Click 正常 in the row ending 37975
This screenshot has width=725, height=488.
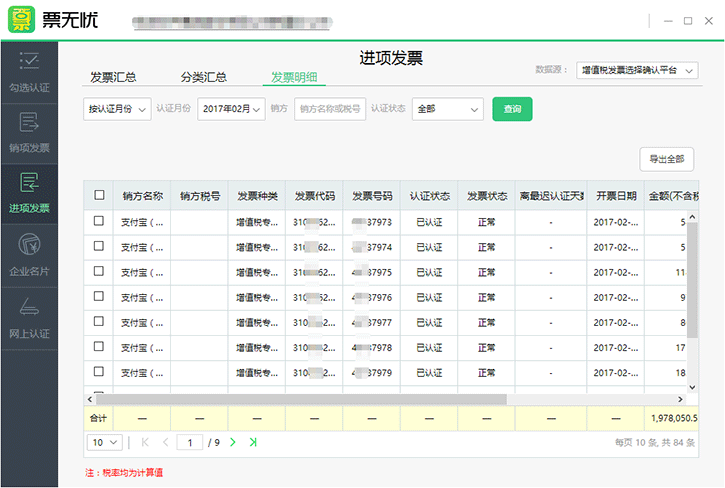click(x=486, y=272)
